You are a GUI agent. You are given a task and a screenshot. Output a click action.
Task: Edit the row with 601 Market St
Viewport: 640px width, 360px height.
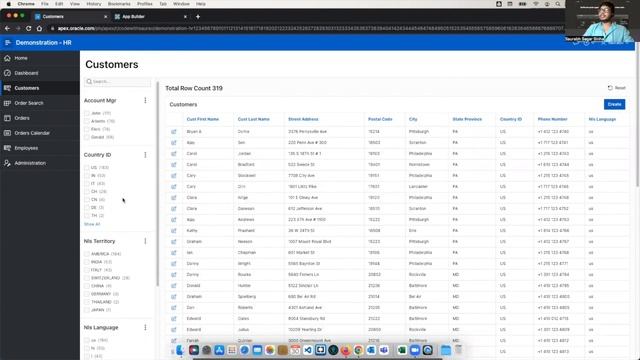[173, 253]
